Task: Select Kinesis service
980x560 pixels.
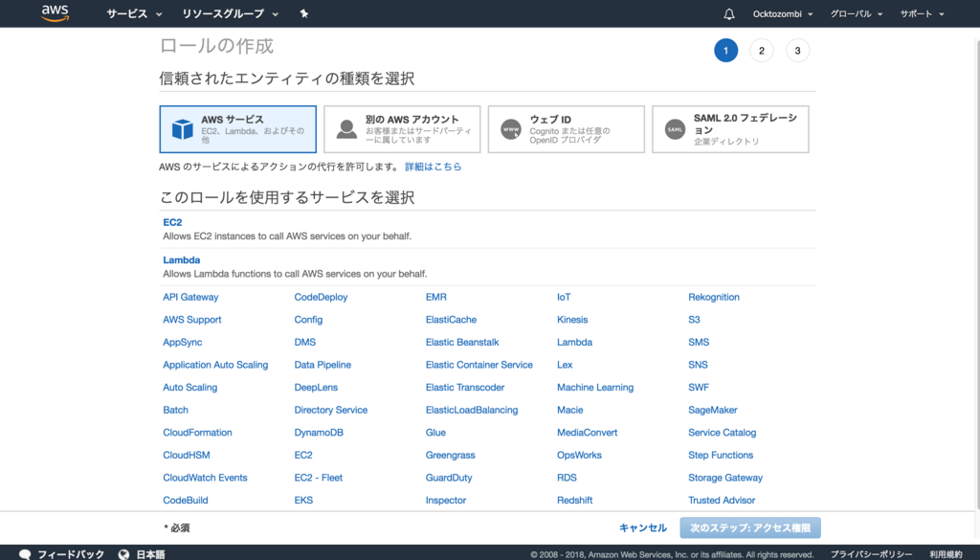Action: pyautogui.click(x=572, y=320)
